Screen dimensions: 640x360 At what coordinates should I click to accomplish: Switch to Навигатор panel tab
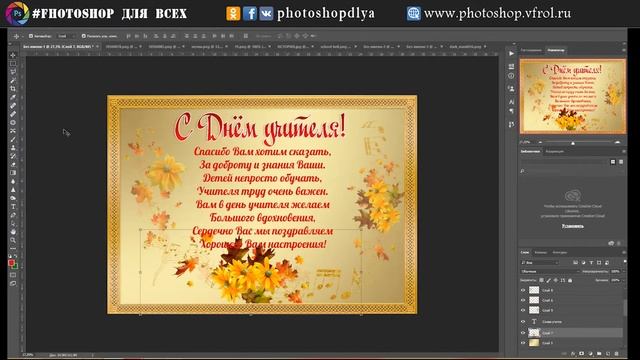click(x=556, y=50)
